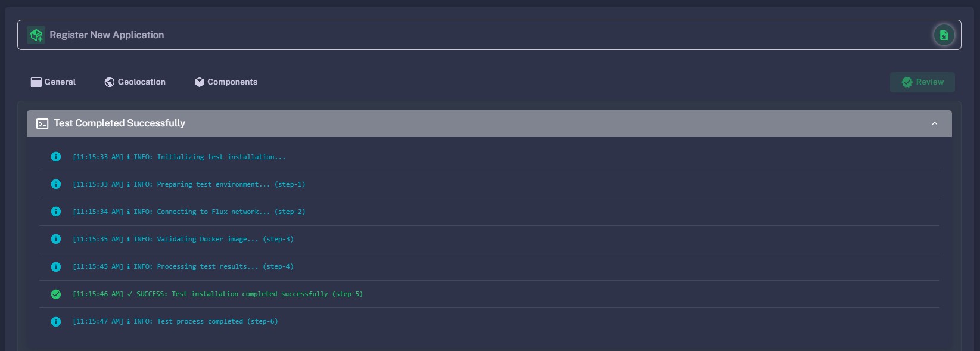Click info icon for Test process completed
980x351 pixels.
pos(56,322)
